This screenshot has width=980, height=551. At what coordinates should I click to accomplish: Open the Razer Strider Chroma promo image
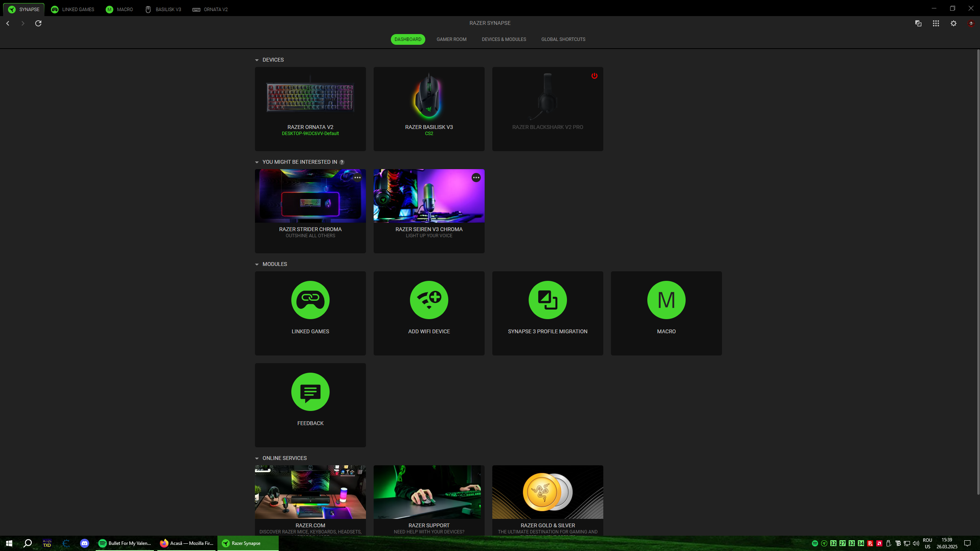tap(310, 196)
